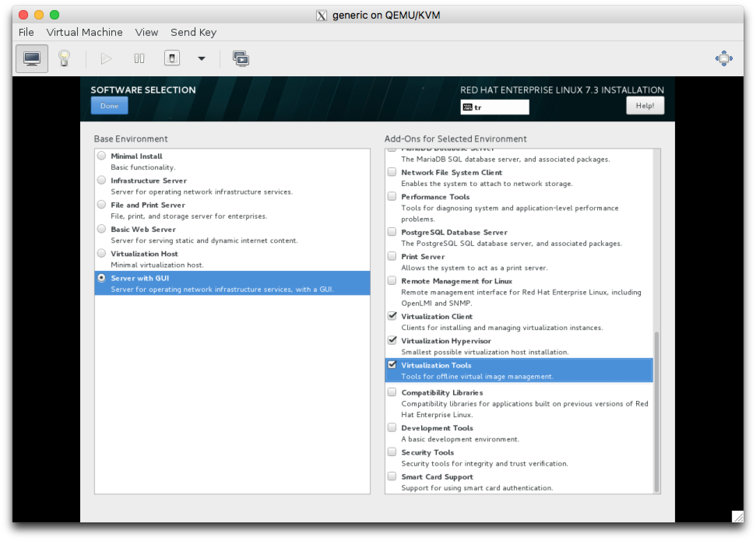Check Print Server add-on
This screenshot has width=756, height=541.
point(392,256)
